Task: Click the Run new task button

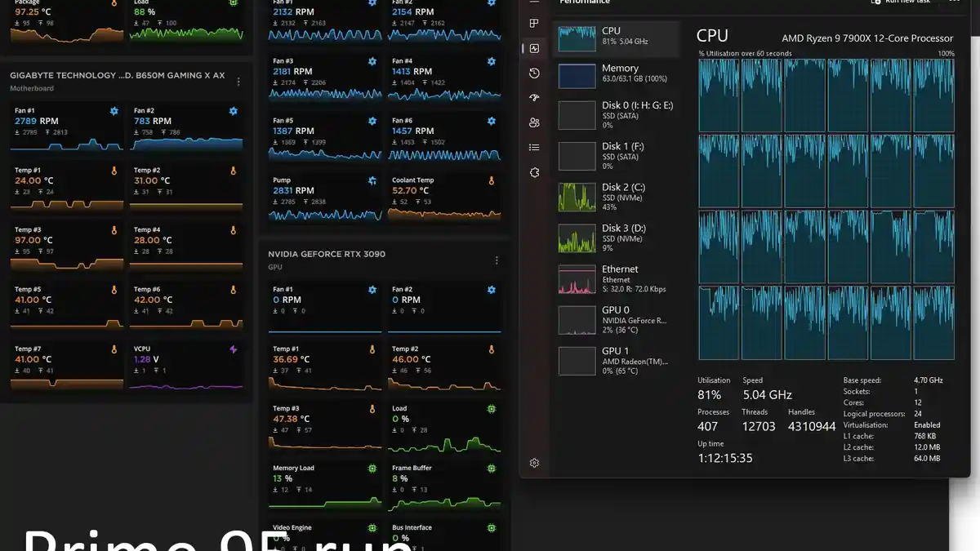Action: coord(901,2)
